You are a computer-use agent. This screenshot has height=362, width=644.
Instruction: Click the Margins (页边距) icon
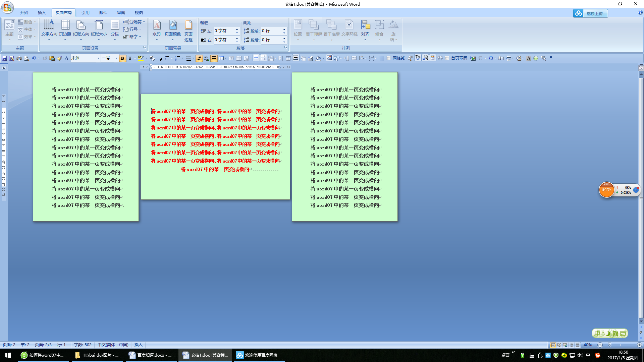pyautogui.click(x=65, y=28)
